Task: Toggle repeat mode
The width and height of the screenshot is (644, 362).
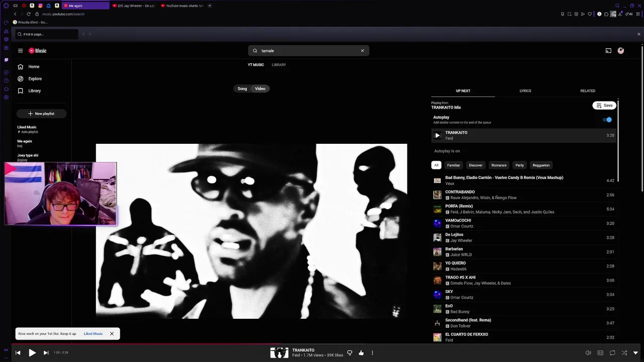Action: [x=612, y=353]
